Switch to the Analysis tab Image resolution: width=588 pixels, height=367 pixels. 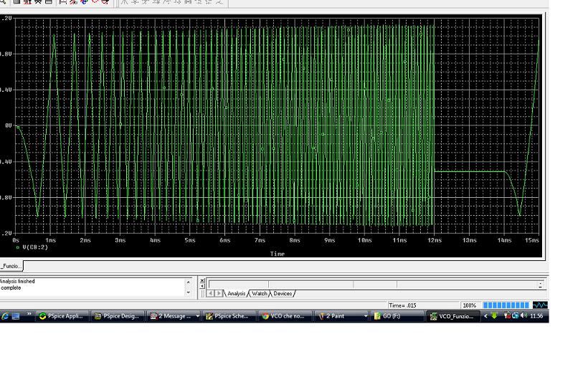(x=236, y=293)
